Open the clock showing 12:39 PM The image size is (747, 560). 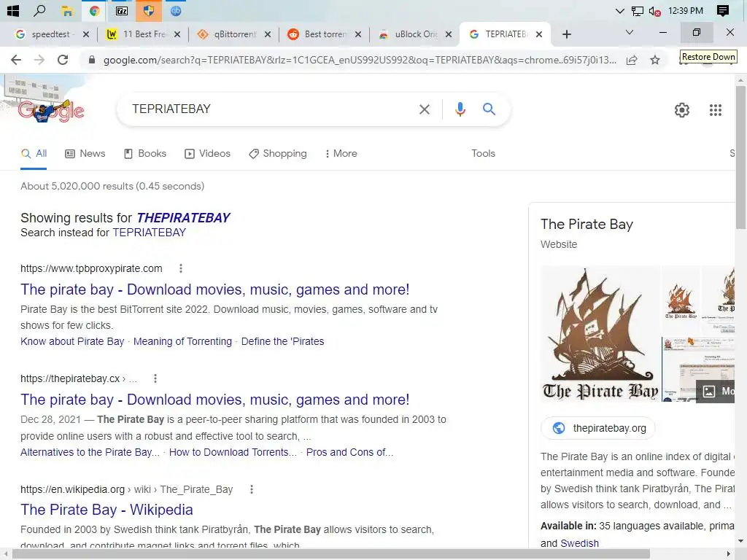(x=685, y=10)
